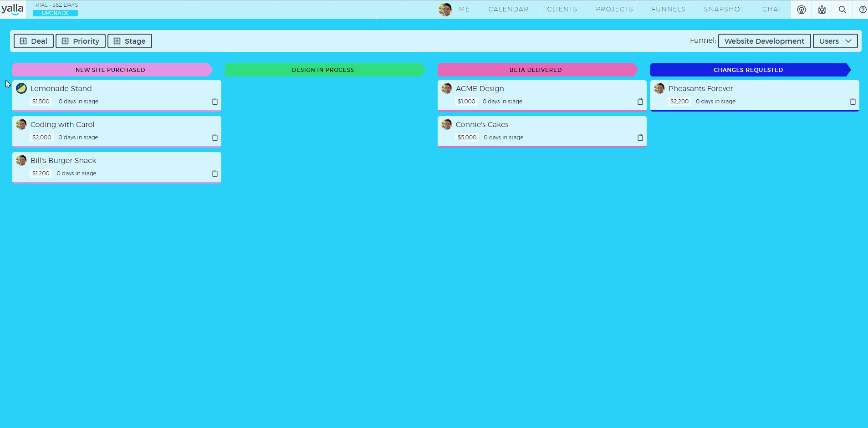Add a new Stage
Image resolution: width=868 pixels, height=428 pixels.
(130, 41)
